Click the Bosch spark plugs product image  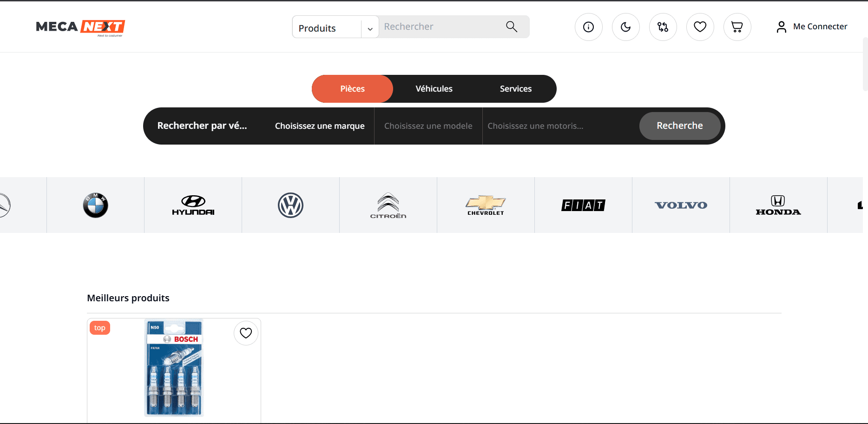tap(174, 368)
